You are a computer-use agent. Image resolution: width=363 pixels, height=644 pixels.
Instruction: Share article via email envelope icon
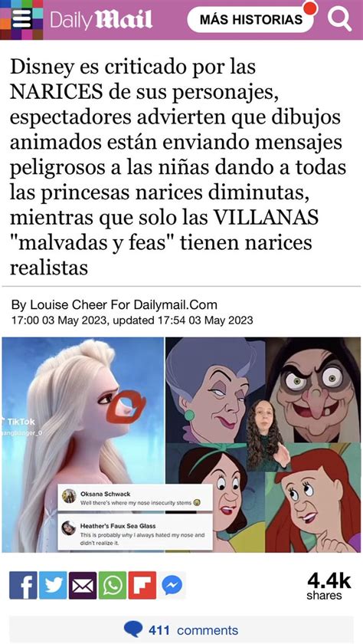click(x=83, y=585)
